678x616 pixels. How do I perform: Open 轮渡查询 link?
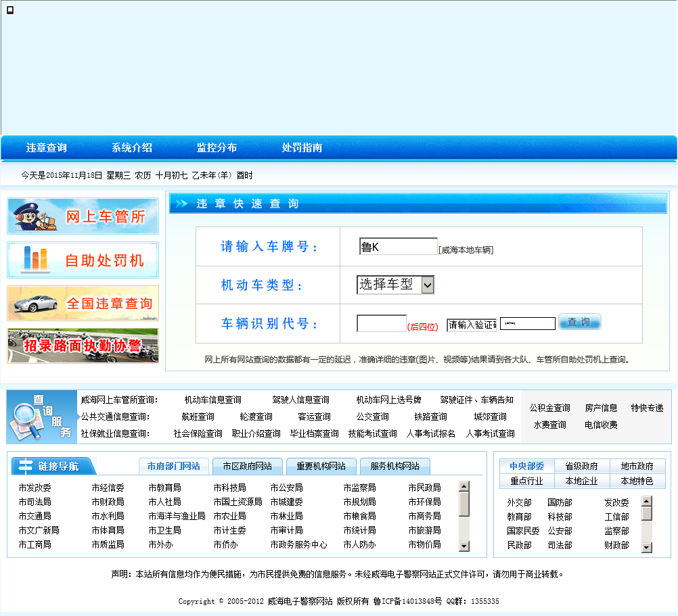pyautogui.click(x=256, y=417)
